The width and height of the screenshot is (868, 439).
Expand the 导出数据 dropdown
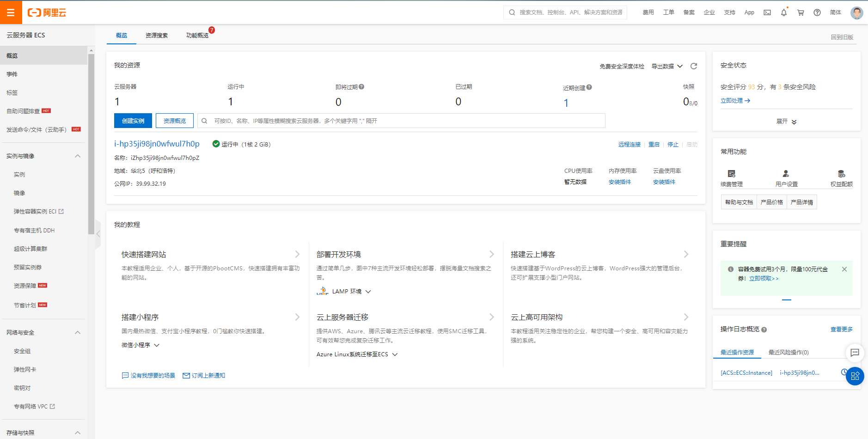[x=667, y=66]
